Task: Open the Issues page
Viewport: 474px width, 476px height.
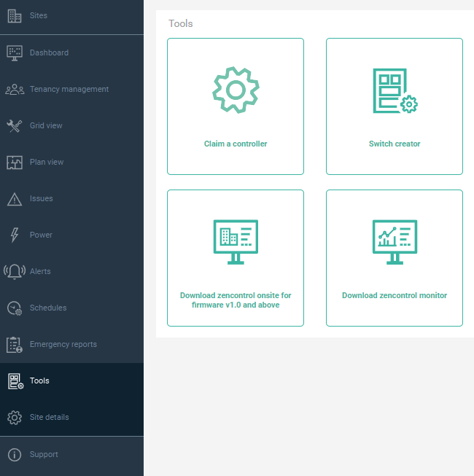Action: pyautogui.click(x=71, y=198)
